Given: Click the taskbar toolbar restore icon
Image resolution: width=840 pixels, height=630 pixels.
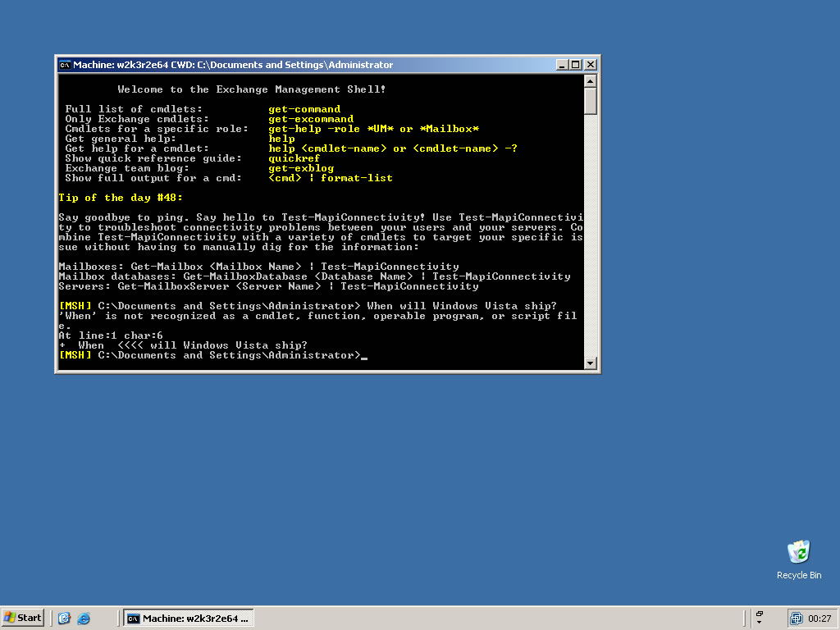Looking at the screenshot, I should [x=760, y=613].
